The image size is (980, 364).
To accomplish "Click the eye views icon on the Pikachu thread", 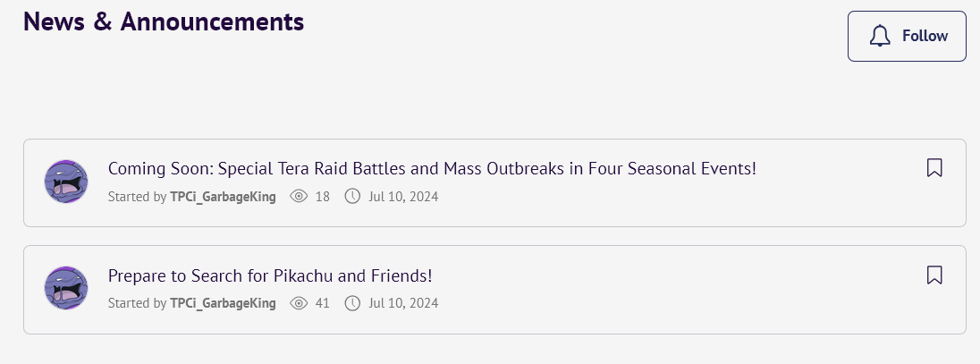I will [x=299, y=303].
